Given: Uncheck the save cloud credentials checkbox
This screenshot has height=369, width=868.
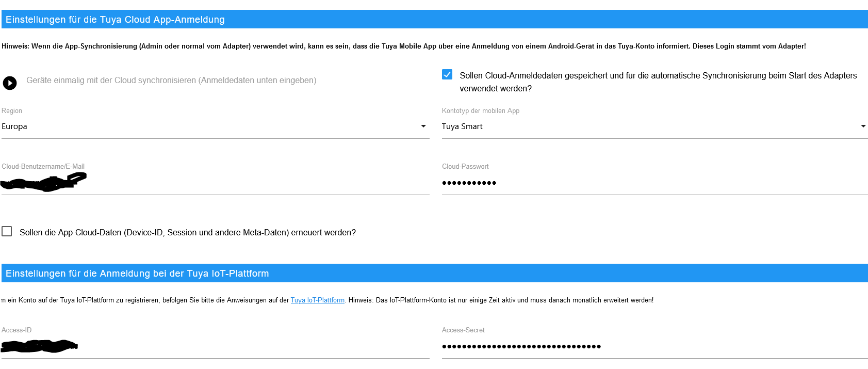Looking at the screenshot, I should click(x=447, y=74).
